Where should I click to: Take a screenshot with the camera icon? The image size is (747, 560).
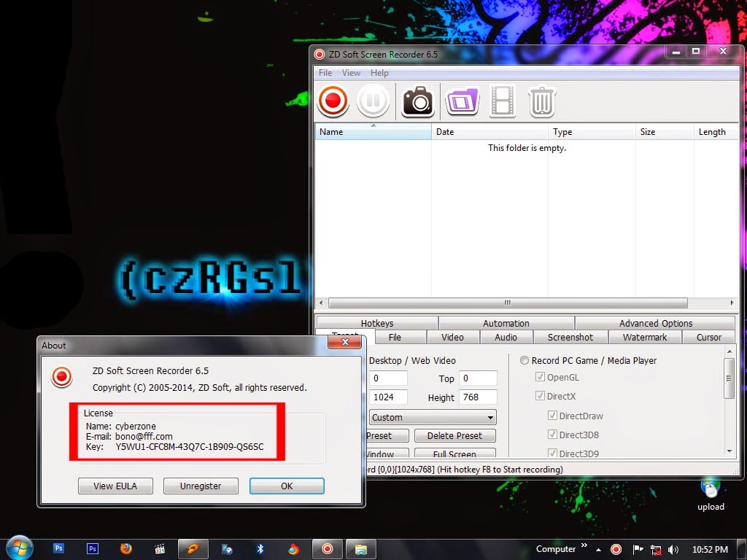[417, 101]
